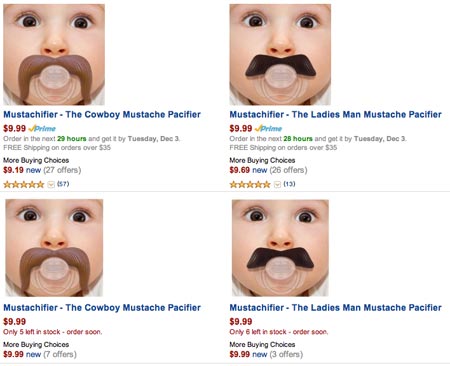The height and width of the screenshot is (366, 450).
Task: View the 13 customer reviews
Action: pos(289,184)
